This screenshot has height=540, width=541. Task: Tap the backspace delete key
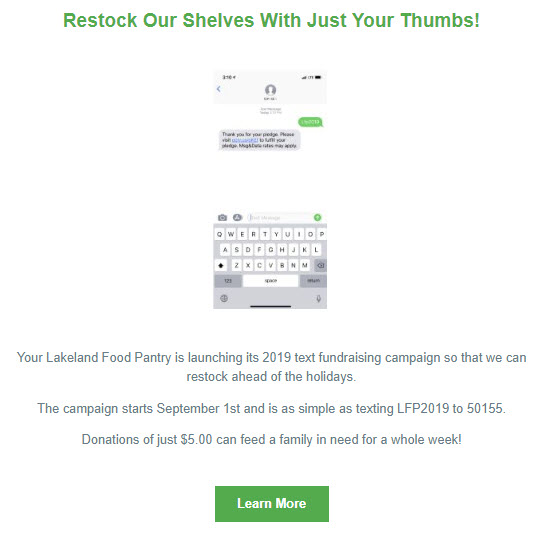coord(321,265)
